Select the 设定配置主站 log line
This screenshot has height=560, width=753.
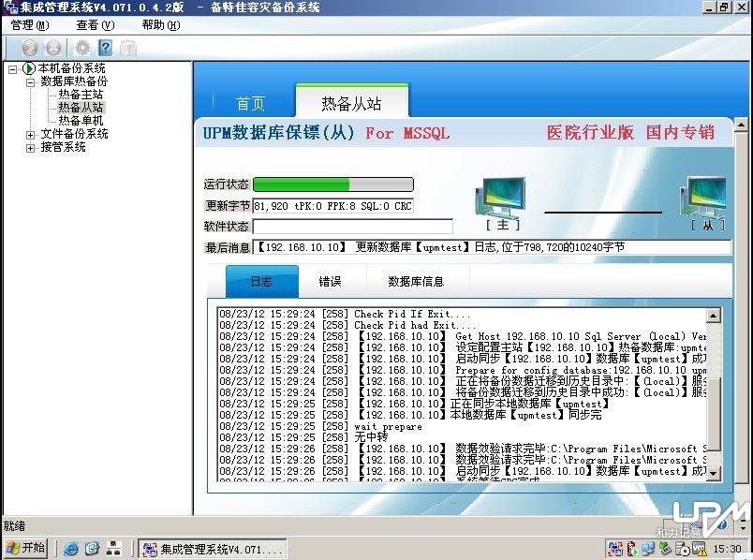463,347
